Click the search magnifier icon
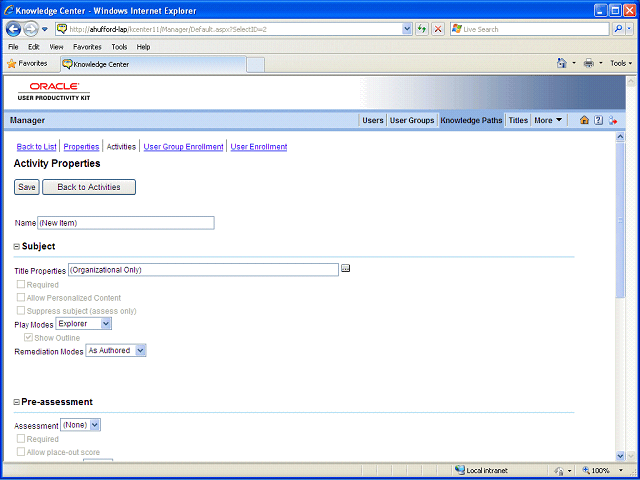Image resolution: width=640 pixels, height=480 pixels. 618,29
